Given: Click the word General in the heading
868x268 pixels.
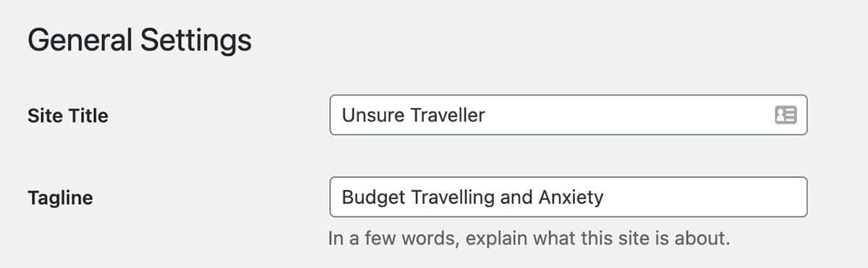Looking at the screenshot, I should pyautogui.click(x=80, y=41).
